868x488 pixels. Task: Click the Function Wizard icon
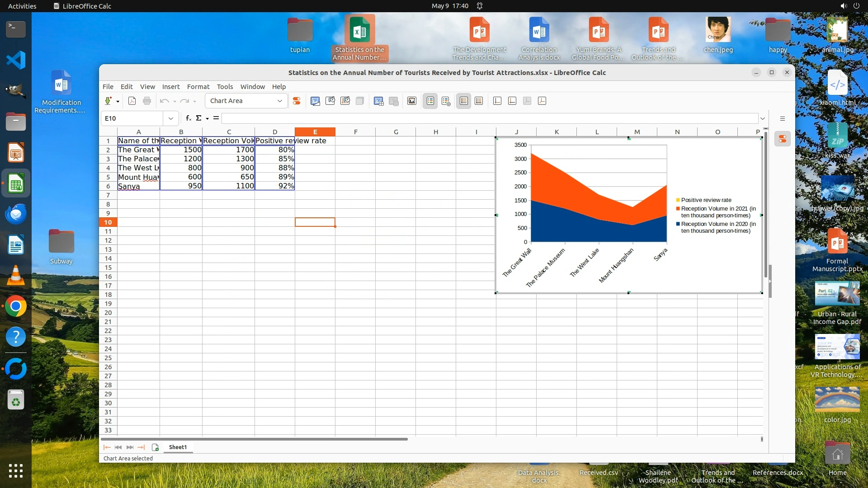pyautogui.click(x=189, y=118)
